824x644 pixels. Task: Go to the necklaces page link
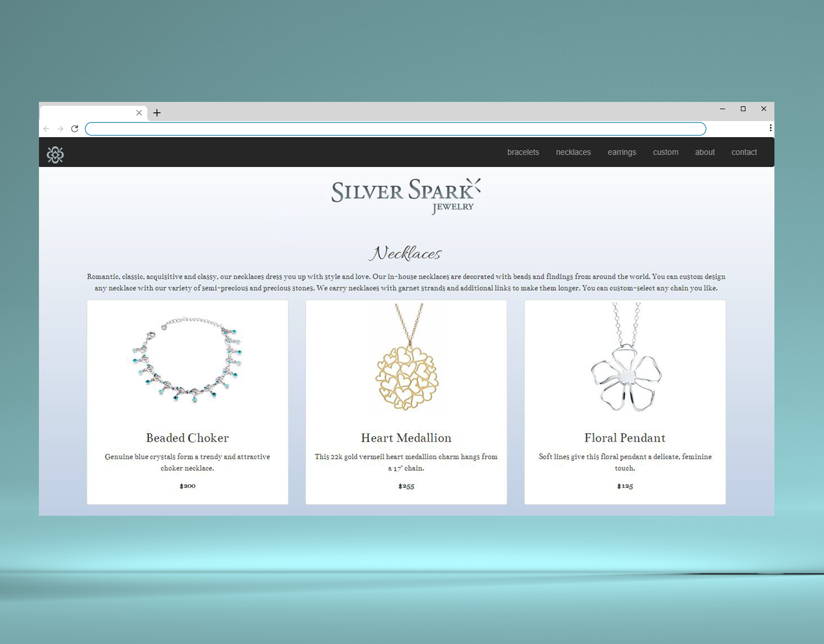pyautogui.click(x=573, y=152)
